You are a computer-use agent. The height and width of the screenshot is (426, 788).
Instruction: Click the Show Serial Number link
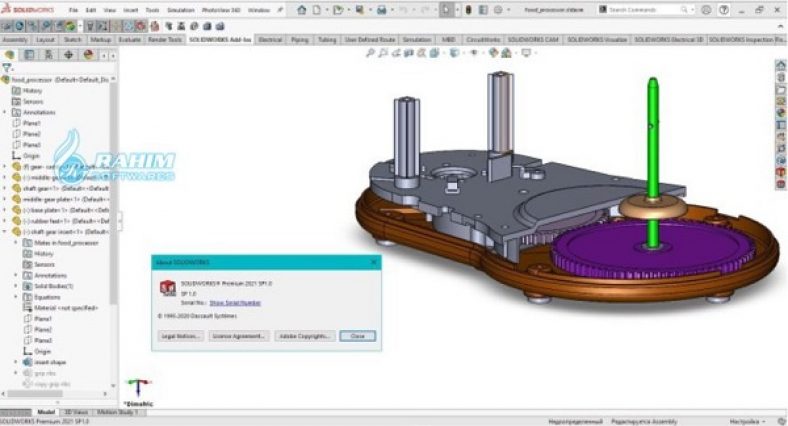coord(236,301)
